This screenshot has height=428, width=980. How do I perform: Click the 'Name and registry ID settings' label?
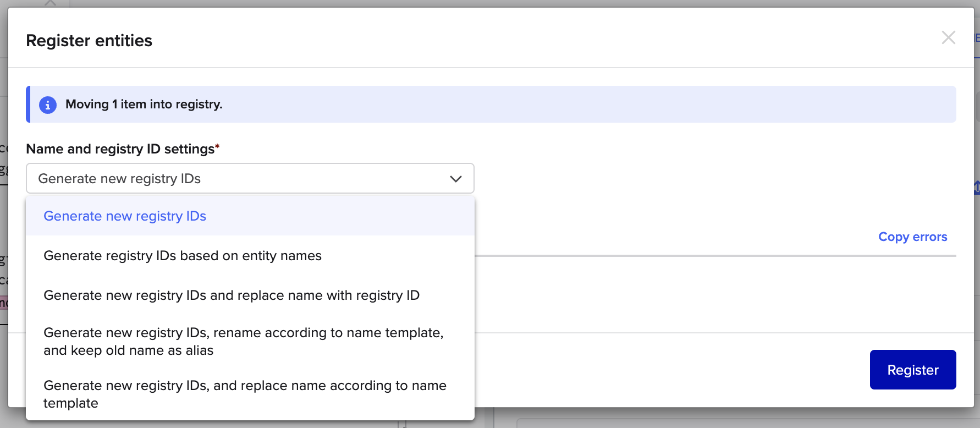point(123,149)
